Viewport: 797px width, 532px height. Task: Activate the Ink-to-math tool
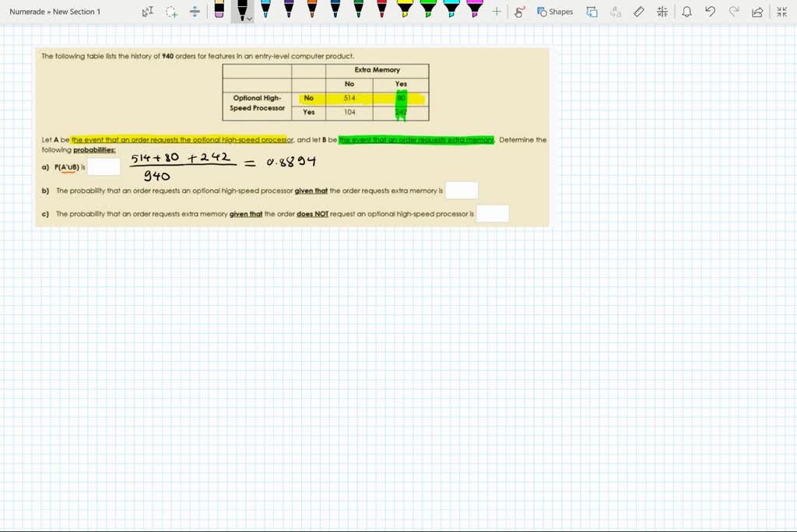(662, 12)
